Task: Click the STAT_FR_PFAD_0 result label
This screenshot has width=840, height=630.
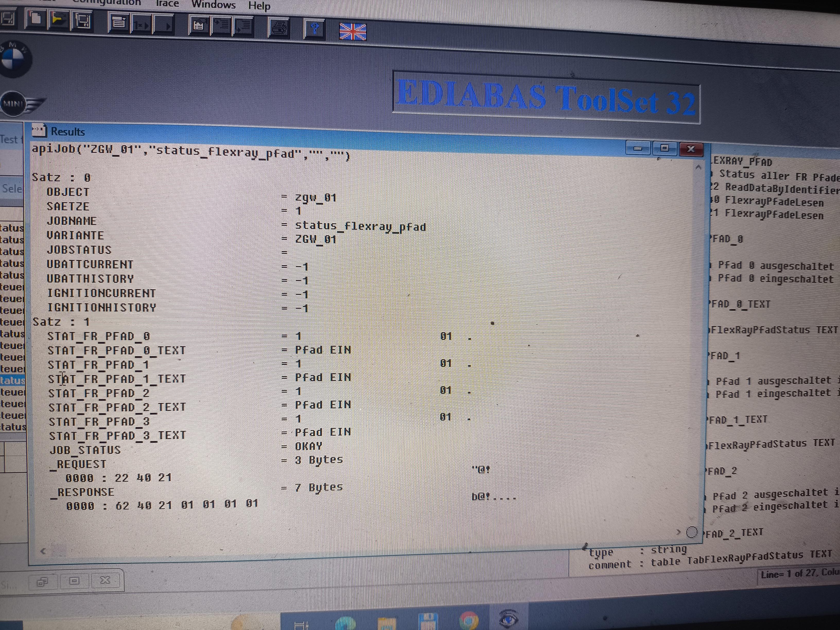Action: (x=99, y=336)
